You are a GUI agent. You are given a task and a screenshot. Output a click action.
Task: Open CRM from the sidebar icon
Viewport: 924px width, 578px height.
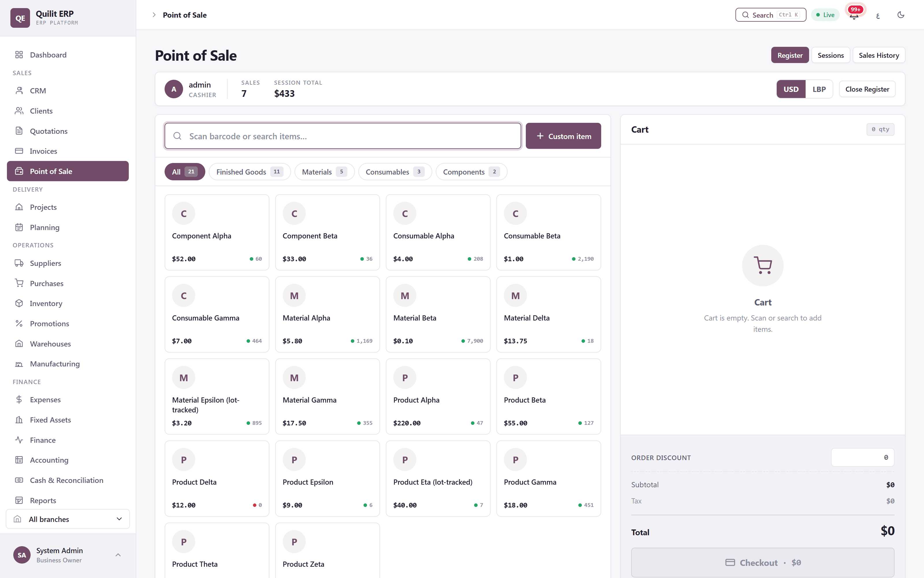click(19, 90)
